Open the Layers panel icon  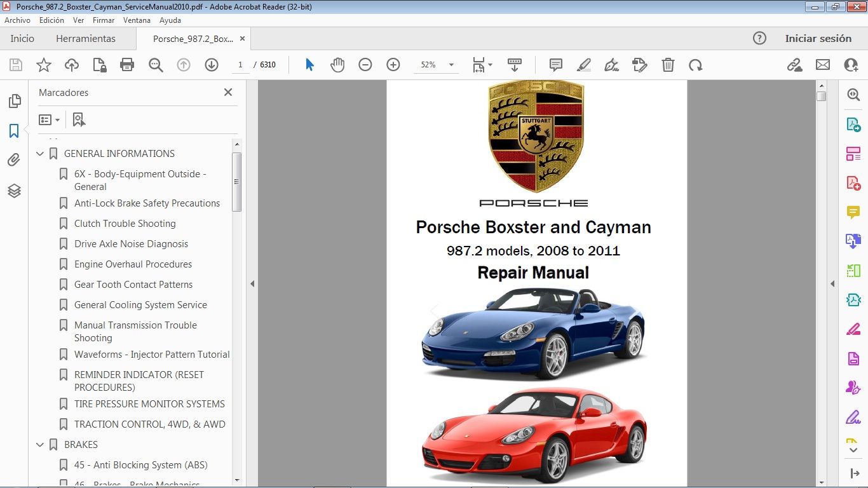pyautogui.click(x=14, y=191)
